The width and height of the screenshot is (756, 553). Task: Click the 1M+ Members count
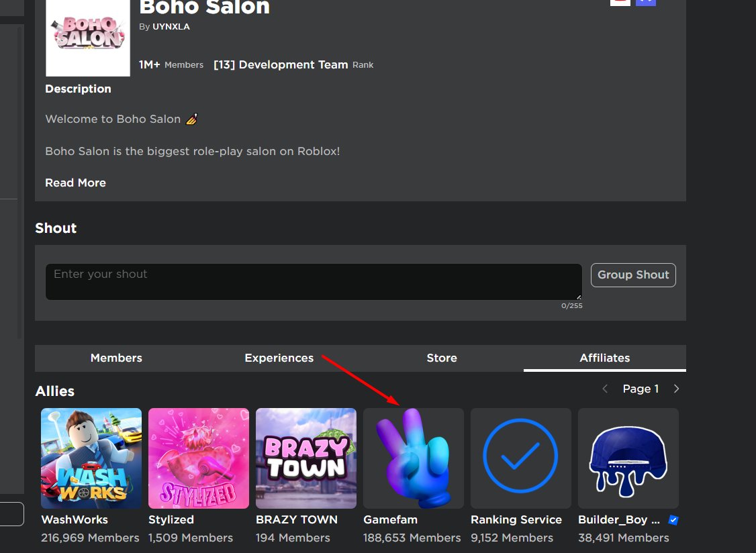point(171,64)
